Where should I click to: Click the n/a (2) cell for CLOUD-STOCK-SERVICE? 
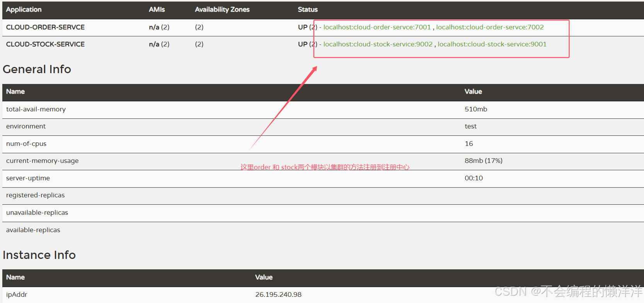[x=159, y=44]
